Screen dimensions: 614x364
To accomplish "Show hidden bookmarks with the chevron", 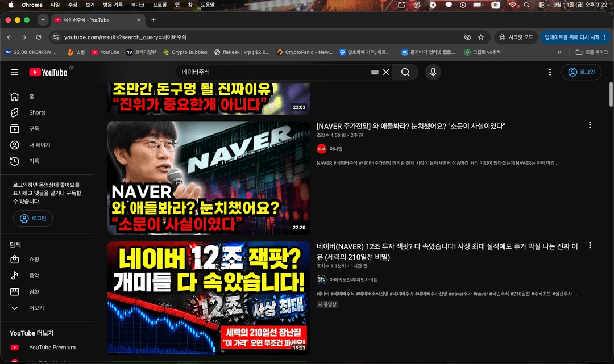I will [x=559, y=52].
